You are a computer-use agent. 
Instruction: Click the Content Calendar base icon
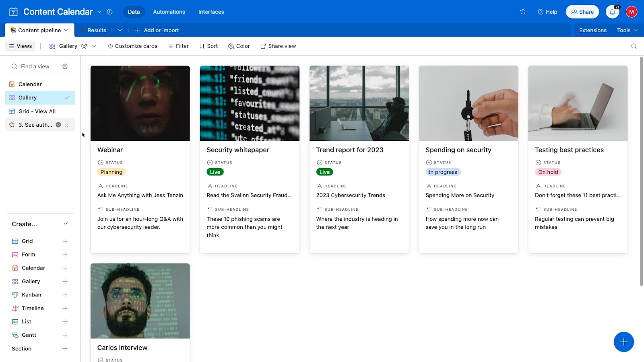point(13,12)
